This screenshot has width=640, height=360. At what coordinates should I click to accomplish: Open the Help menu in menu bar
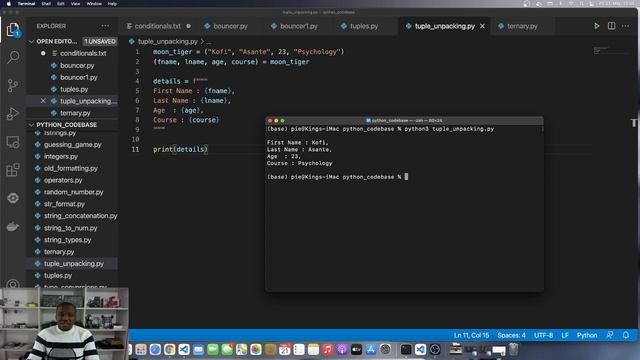point(112,4)
